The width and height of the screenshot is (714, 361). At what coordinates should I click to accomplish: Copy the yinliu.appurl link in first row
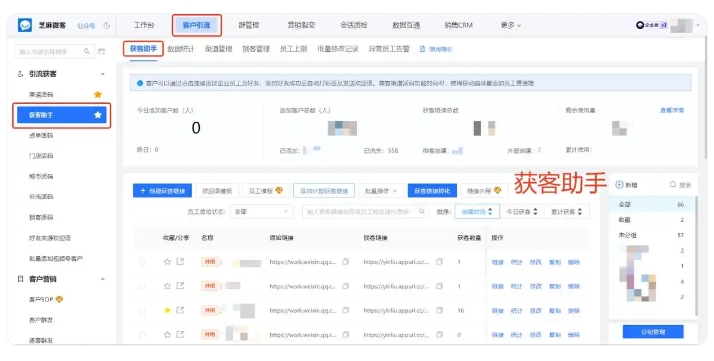tap(439, 262)
